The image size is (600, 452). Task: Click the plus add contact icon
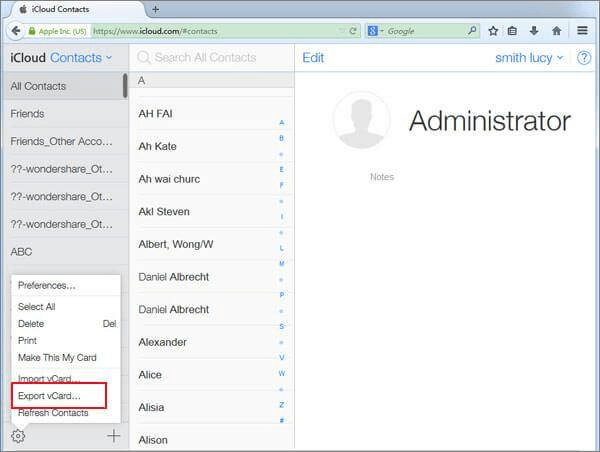point(113,436)
